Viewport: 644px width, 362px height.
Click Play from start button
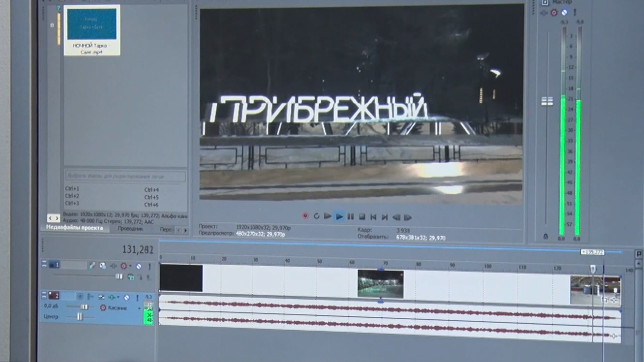pyautogui.click(x=328, y=217)
